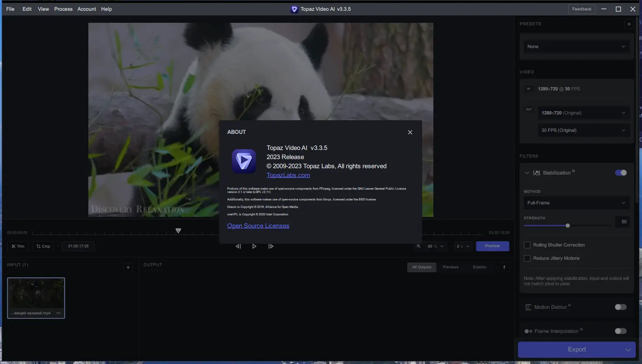
Task: Open the presets dropdown showing None
Action: (x=576, y=46)
